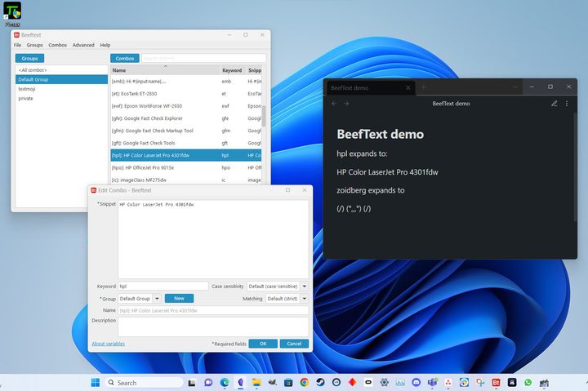Image resolution: width=588 pixels, height=391 pixels.
Task: Select the HP OfficeJet Pro 9015e combo
Action: click(x=185, y=167)
